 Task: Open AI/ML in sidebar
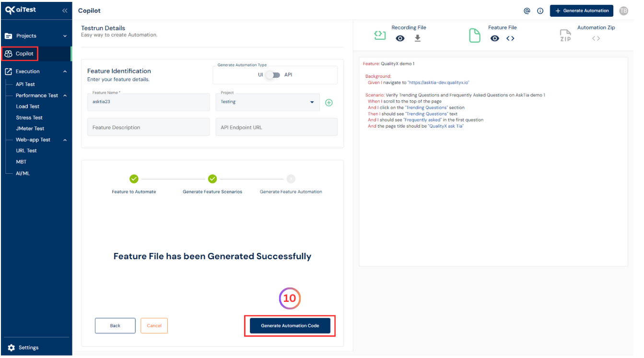point(23,173)
